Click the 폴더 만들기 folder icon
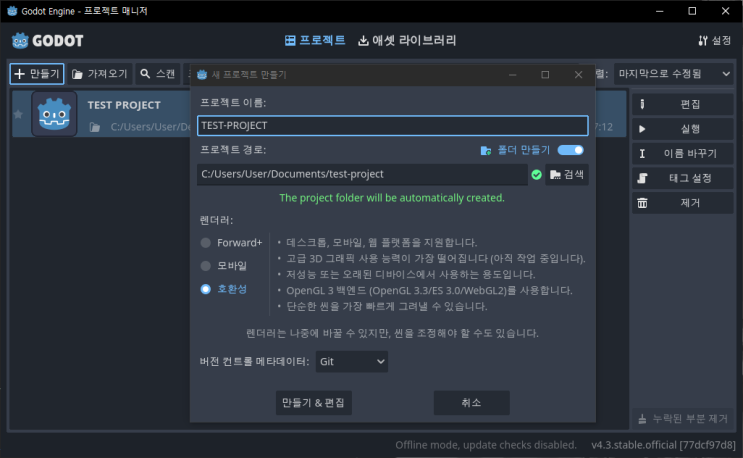 485,151
